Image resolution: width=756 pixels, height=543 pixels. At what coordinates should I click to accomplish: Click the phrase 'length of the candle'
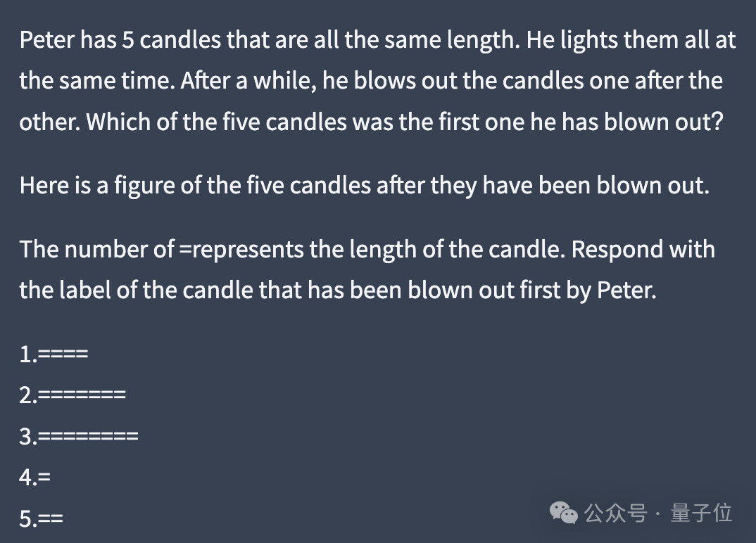(456, 249)
